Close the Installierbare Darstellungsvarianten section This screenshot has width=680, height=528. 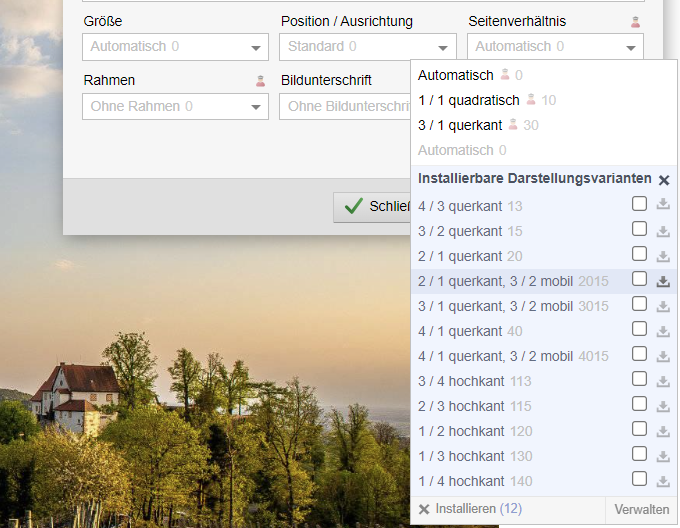pyautogui.click(x=664, y=180)
